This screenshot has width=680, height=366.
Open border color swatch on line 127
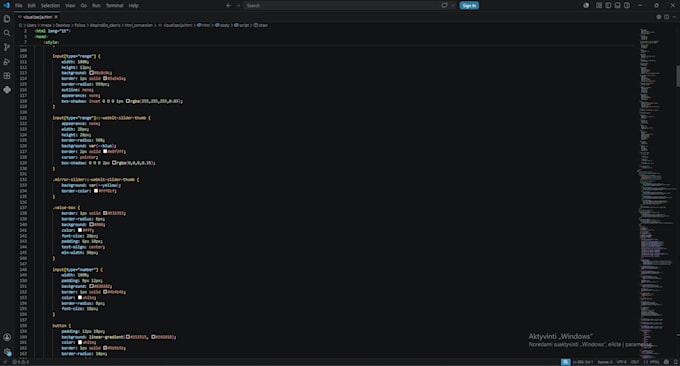pyautogui.click(x=105, y=151)
